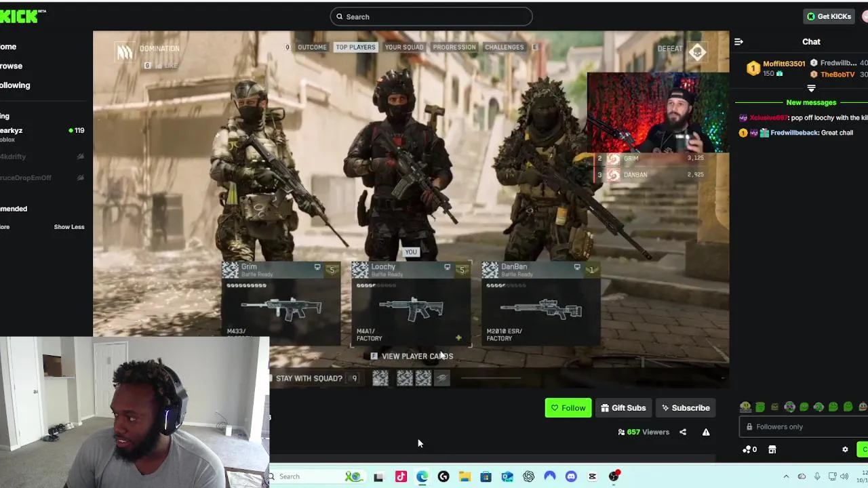Screen dimensions: 868x488
Task: Open Following in sidebar
Action: pos(15,85)
